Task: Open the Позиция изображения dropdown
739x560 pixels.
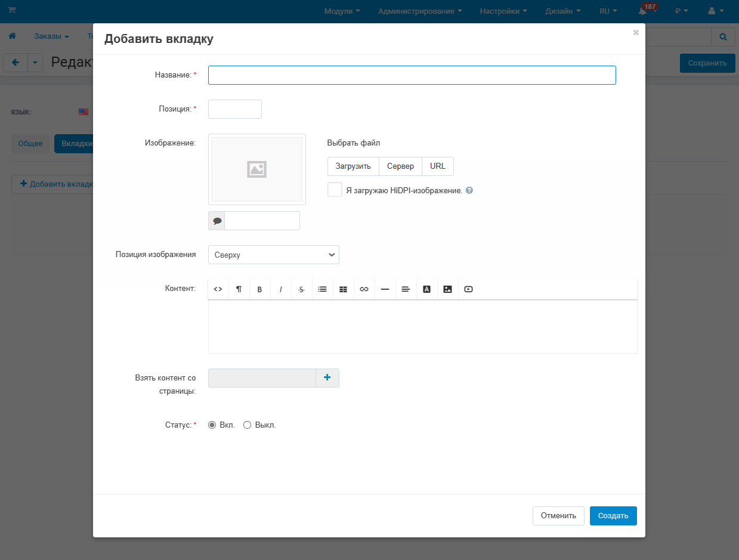Action: tap(274, 255)
